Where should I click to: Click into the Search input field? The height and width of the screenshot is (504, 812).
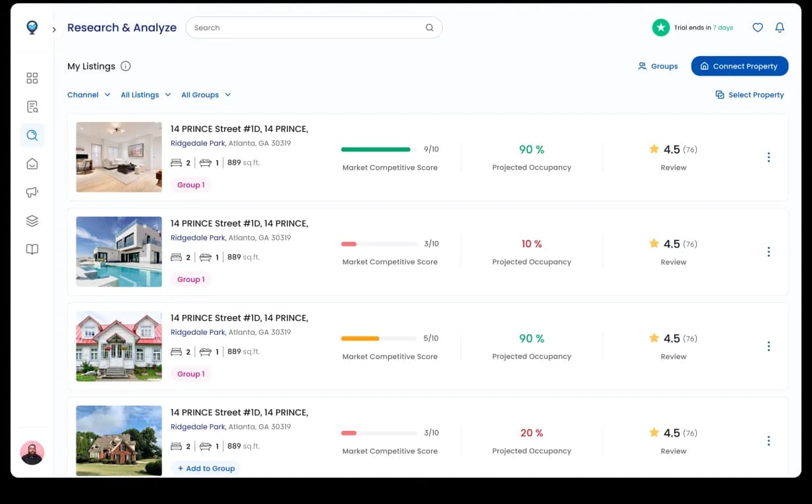314,28
